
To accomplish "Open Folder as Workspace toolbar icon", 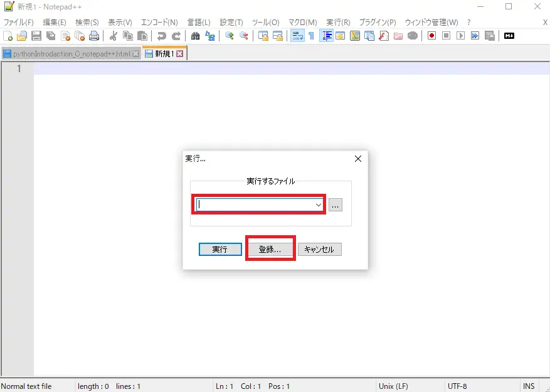I will [x=398, y=36].
